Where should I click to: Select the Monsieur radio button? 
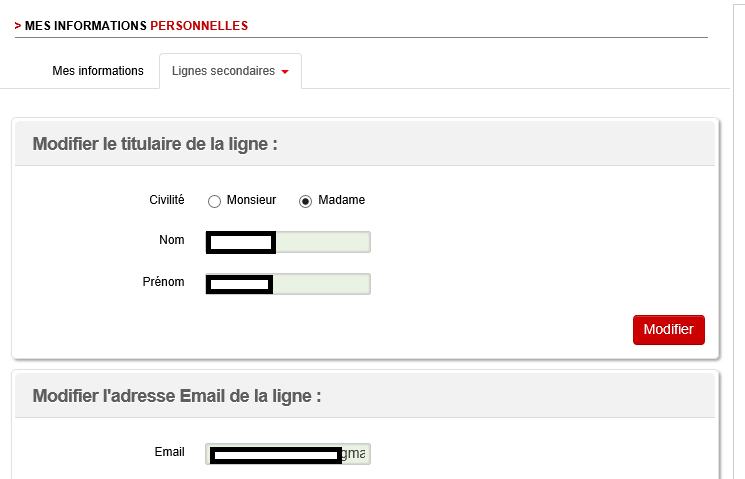(214, 201)
